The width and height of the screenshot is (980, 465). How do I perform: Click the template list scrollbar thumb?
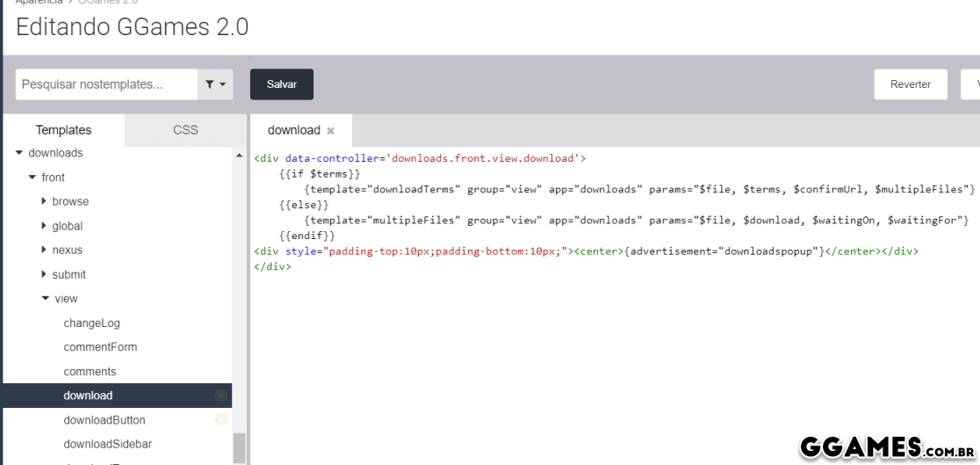click(x=240, y=447)
